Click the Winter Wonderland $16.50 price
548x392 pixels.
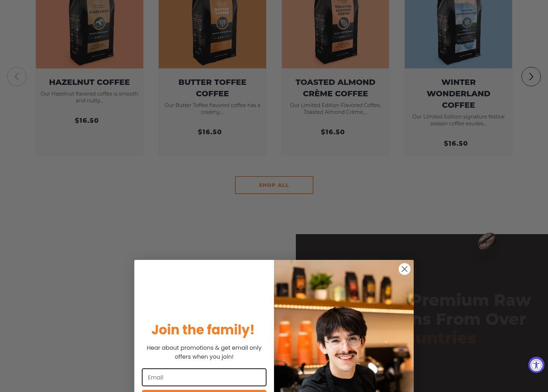[x=456, y=144]
